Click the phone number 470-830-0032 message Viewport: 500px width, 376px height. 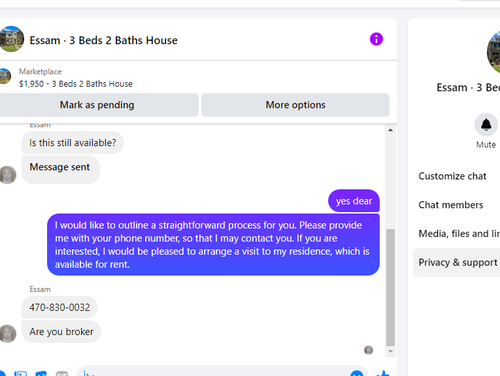60,307
